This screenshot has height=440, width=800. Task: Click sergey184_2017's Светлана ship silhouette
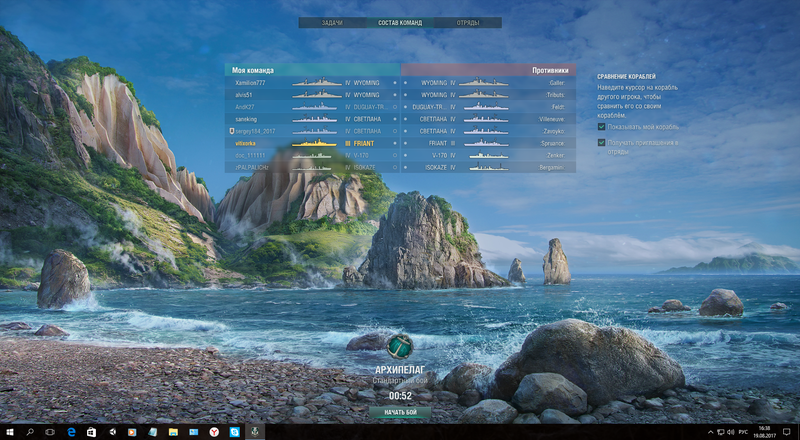pos(314,131)
